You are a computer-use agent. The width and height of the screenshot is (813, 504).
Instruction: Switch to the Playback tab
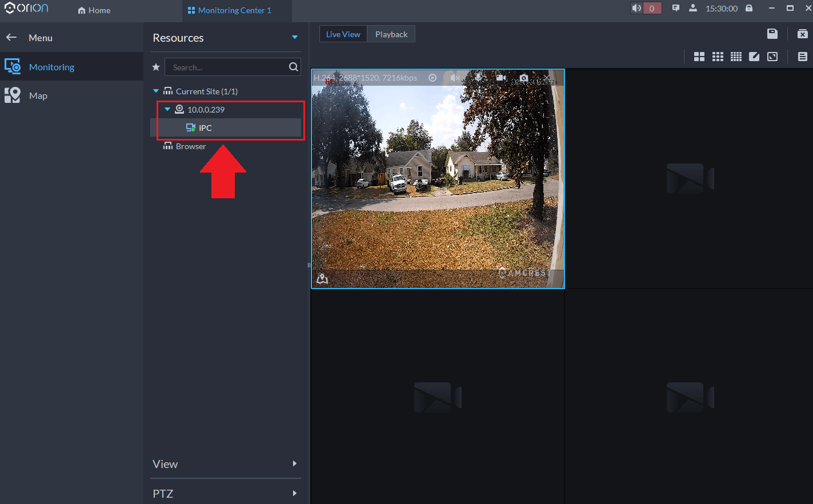pos(391,34)
